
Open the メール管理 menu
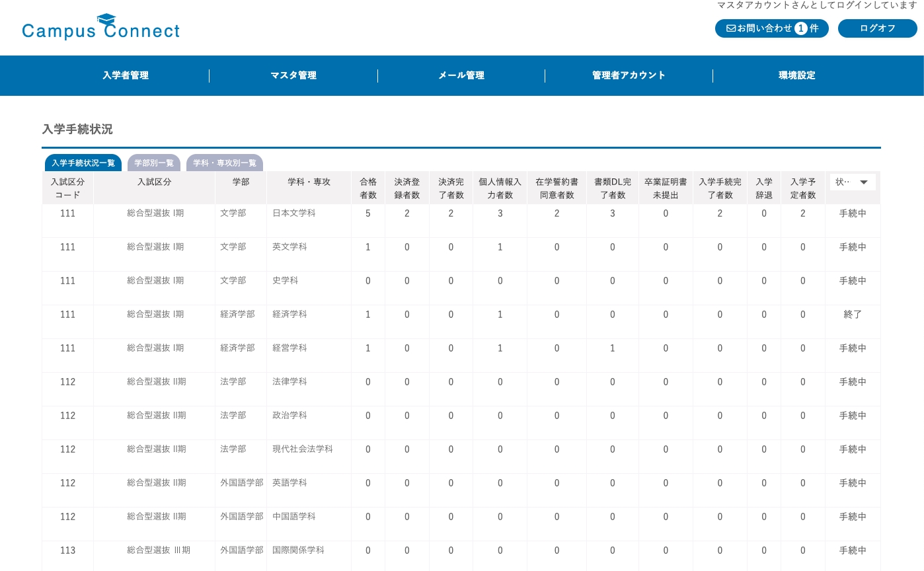click(461, 75)
